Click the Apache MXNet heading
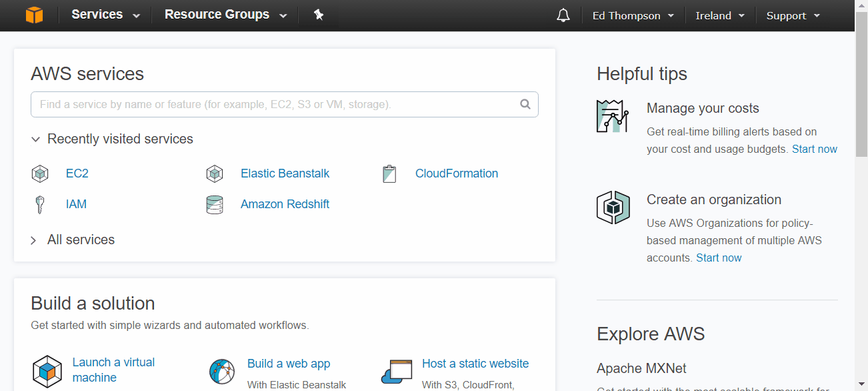Screen dimensions: 868x391 click(641, 368)
